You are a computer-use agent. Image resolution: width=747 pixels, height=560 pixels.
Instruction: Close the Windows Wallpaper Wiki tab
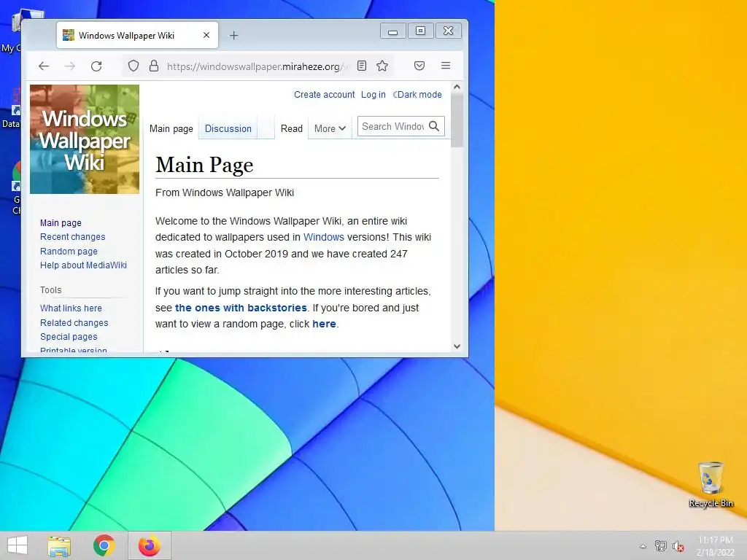point(206,35)
